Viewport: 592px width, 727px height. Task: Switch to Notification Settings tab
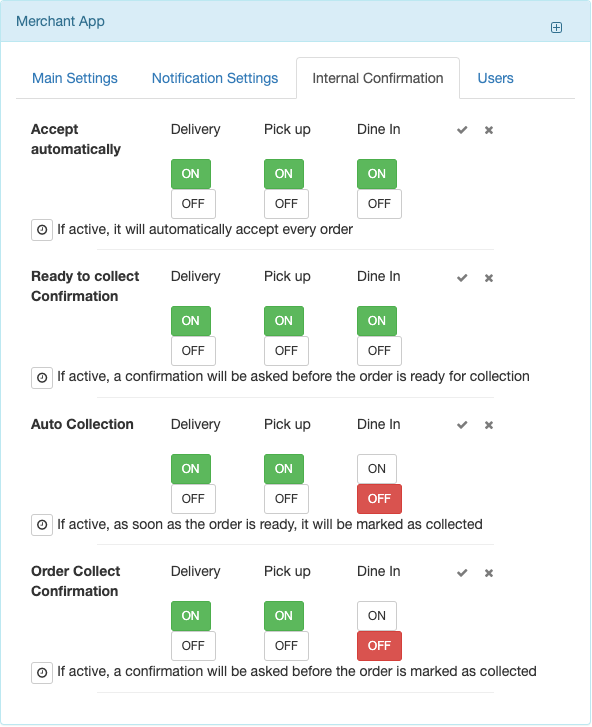pyautogui.click(x=215, y=78)
